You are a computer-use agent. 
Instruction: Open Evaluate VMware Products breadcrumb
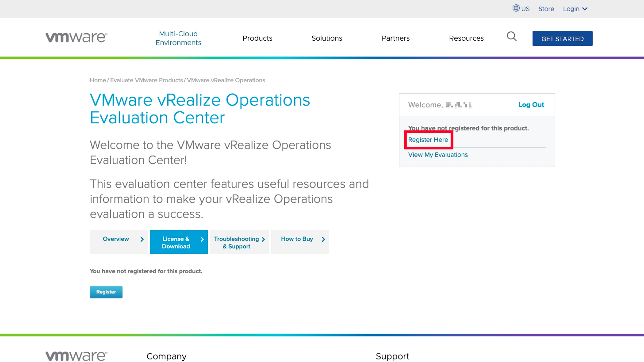click(x=146, y=80)
